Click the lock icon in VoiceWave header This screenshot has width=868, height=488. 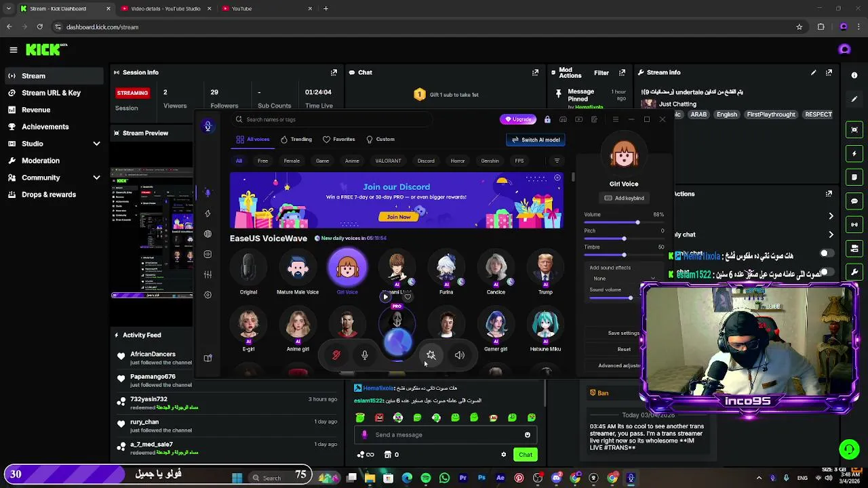point(547,119)
